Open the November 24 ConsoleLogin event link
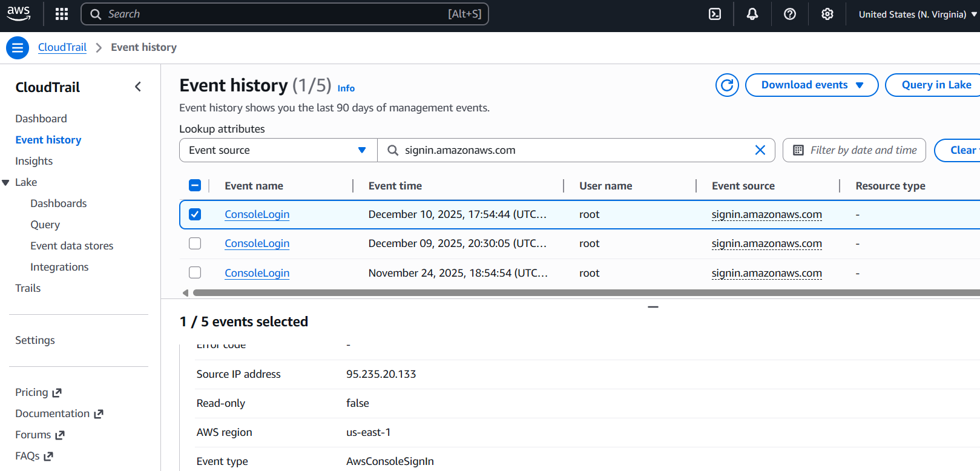980x471 pixels. click(x=257, y=273)
